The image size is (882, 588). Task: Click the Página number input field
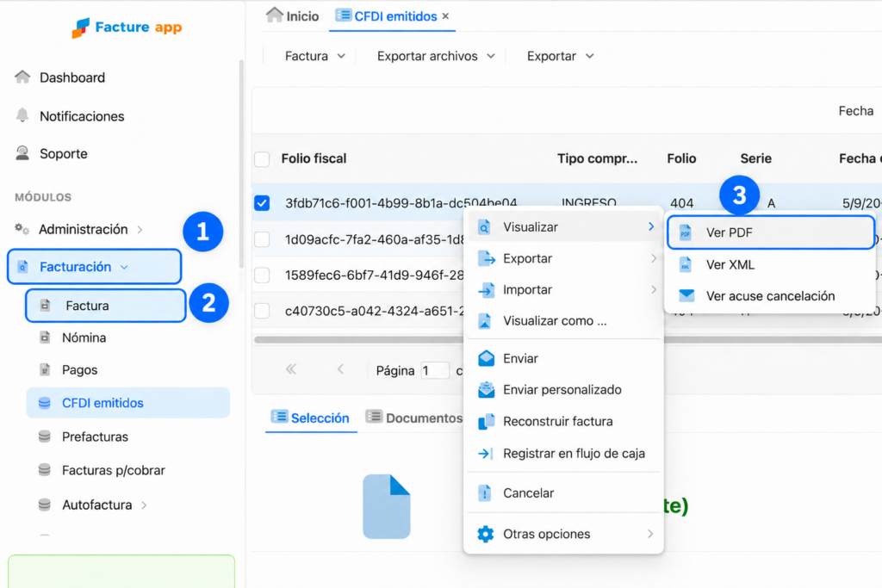click(x=435, y=370)
